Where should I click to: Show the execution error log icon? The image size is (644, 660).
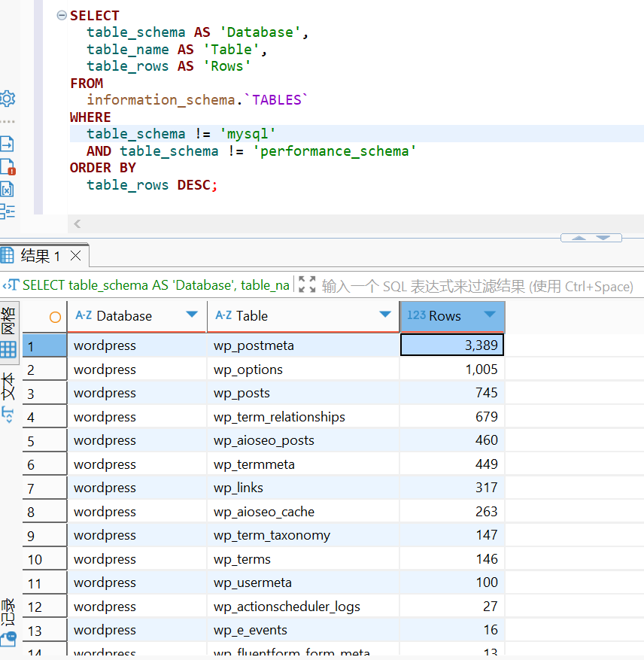[x=8, y=166]
